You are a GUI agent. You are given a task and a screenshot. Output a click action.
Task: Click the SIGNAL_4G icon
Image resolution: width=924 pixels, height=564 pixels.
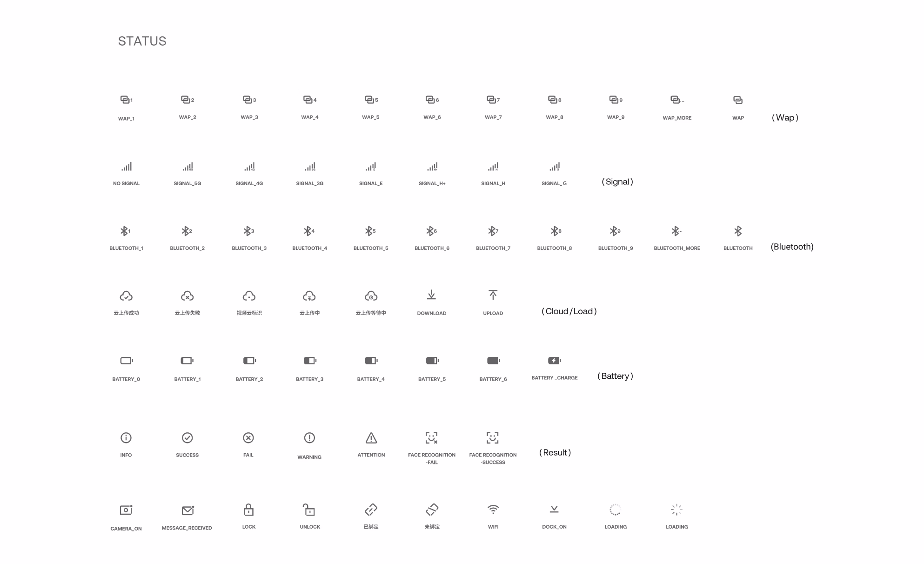pyautogui.click(x=249, y=166)
